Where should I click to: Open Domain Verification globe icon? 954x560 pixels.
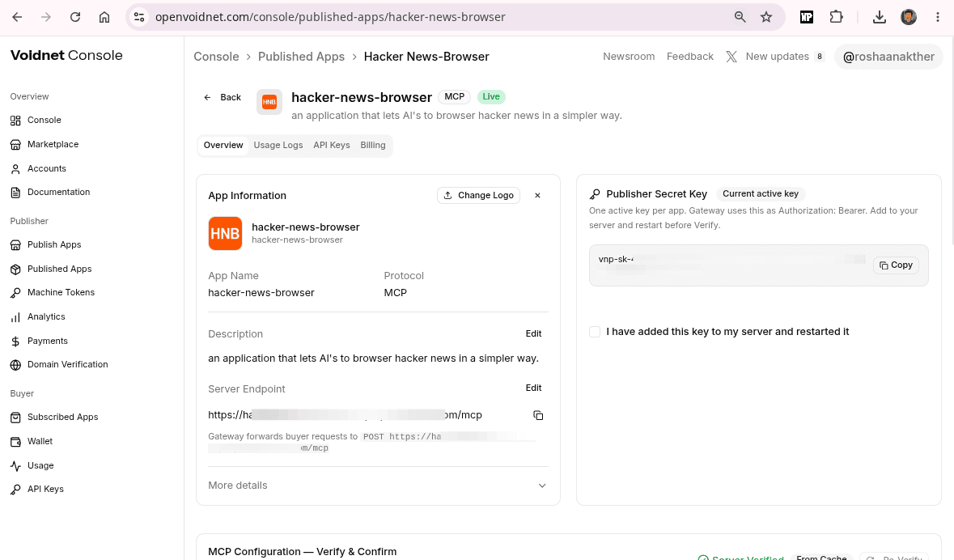click(x=16, y=365)
